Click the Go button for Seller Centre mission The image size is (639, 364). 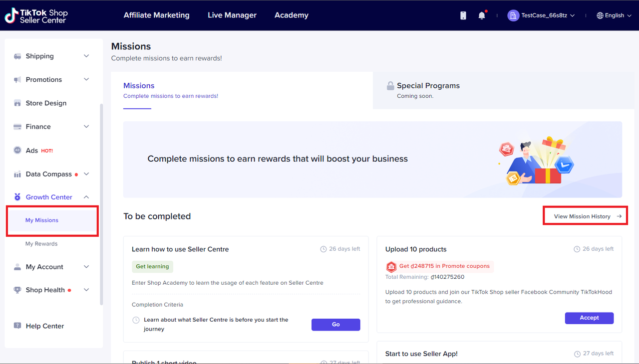(336, 325)
